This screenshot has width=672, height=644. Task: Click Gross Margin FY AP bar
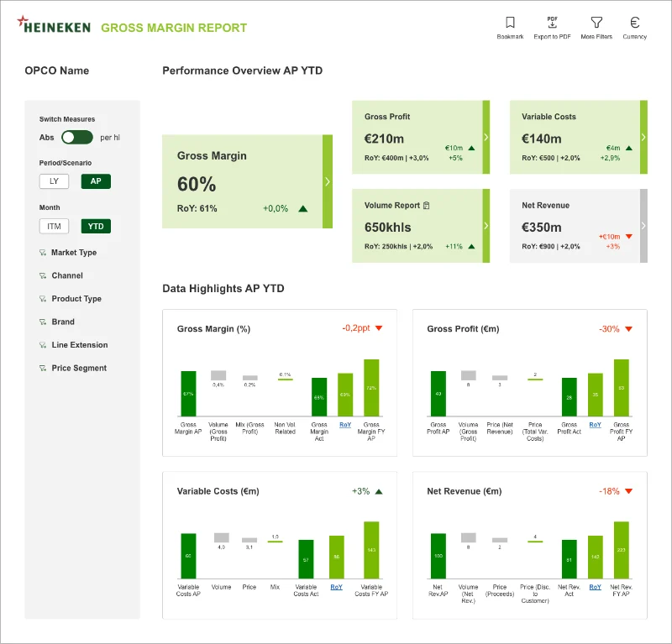pyautogui.click(x=371, y=388)
